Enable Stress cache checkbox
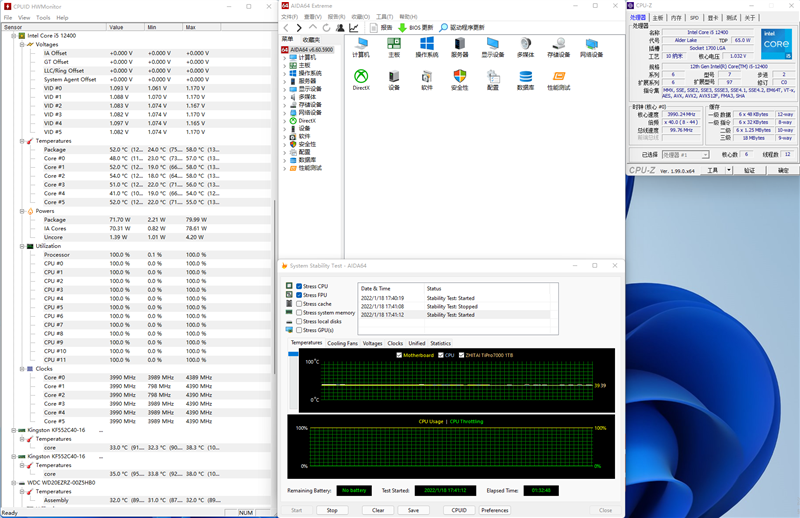The image size is (800, 518). click(299, 304)
